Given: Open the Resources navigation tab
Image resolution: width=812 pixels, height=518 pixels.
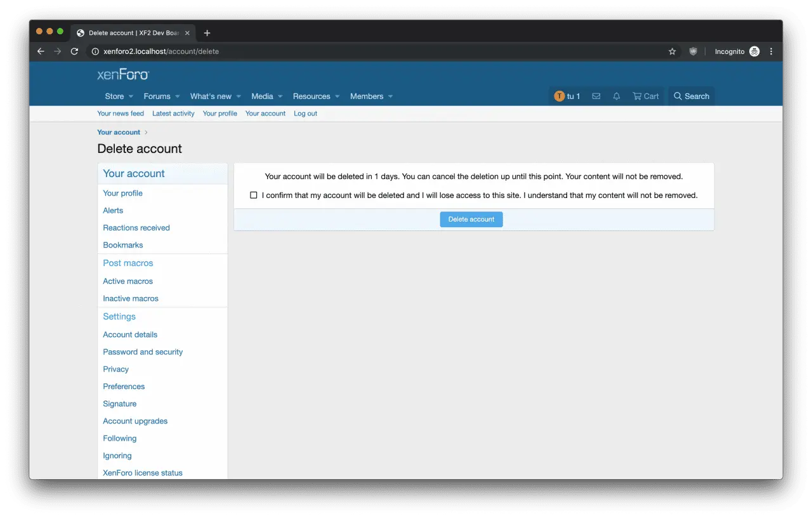Looking at the screenshot, I should 311,96.
